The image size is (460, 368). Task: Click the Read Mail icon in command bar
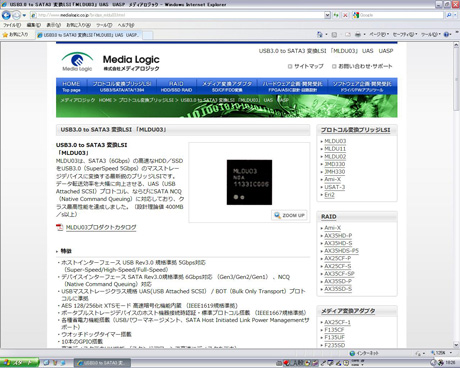(x=348, y=34)
